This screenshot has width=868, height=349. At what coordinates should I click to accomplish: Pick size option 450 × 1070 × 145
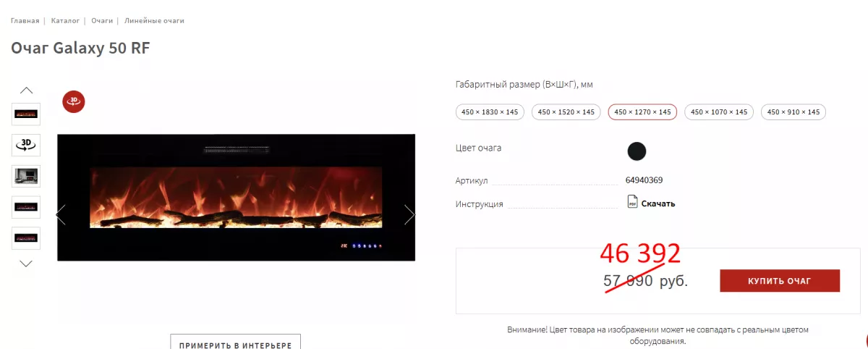point(719,112)
